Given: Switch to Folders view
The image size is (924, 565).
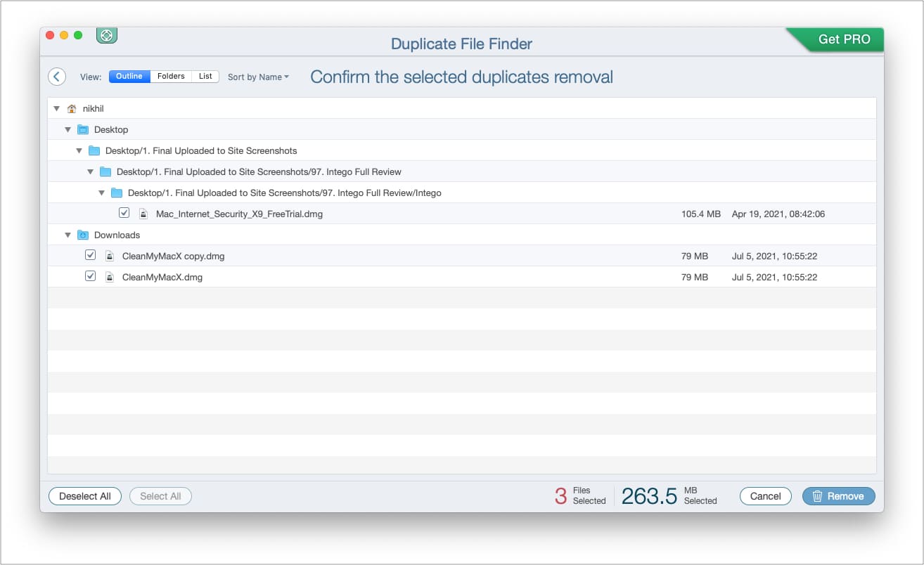Looking at the screenshot, I should (171, 77).
